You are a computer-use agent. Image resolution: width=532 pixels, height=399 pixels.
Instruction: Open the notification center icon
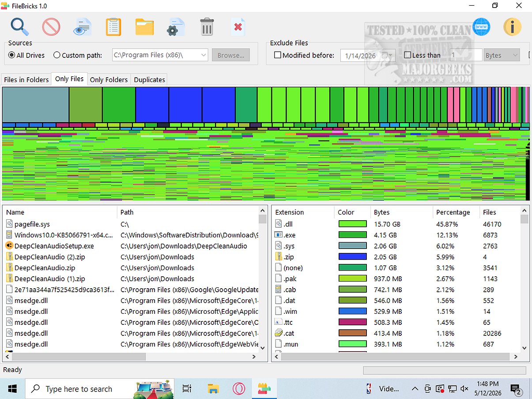pyautogui.click(x=516, y=389)
